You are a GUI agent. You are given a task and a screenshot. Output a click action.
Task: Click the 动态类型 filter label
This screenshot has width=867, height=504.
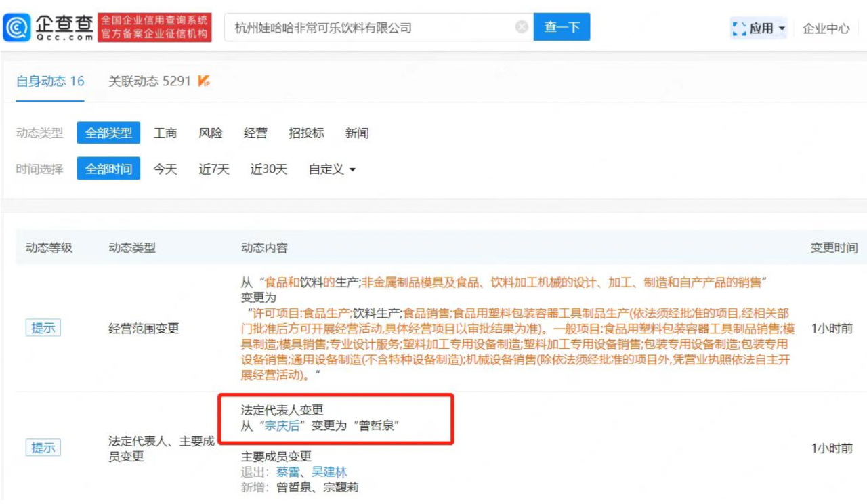(39, 133)
